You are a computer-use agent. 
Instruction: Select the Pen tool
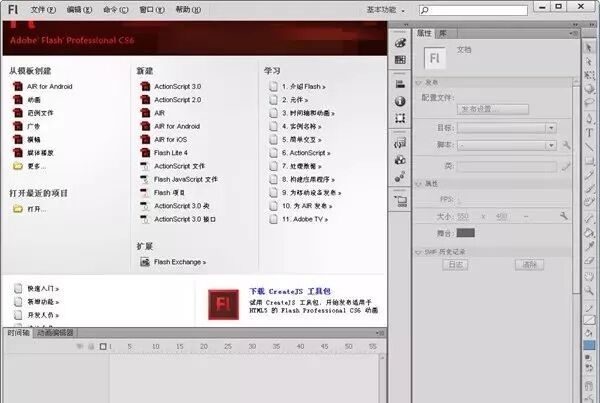coord(589,119)
